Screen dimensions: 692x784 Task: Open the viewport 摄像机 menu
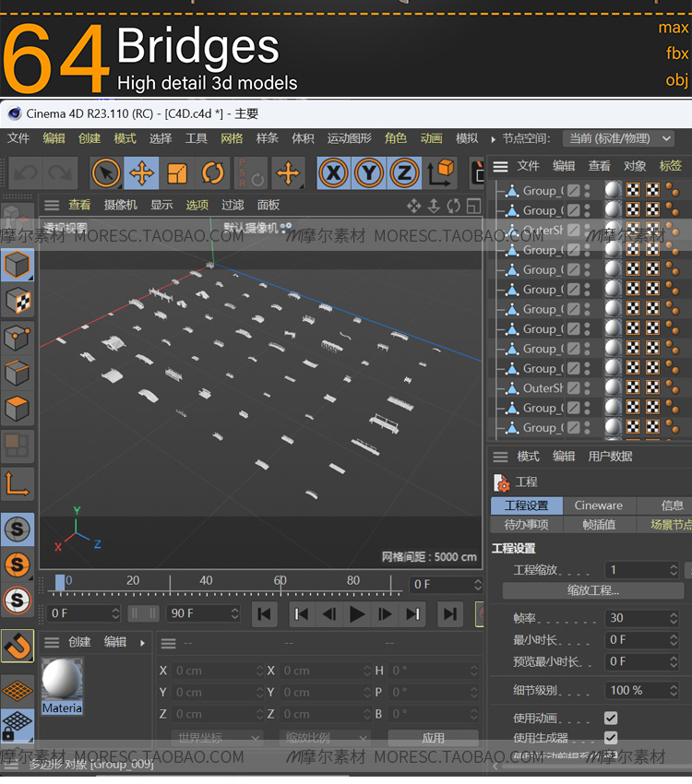tap(121, 205)
